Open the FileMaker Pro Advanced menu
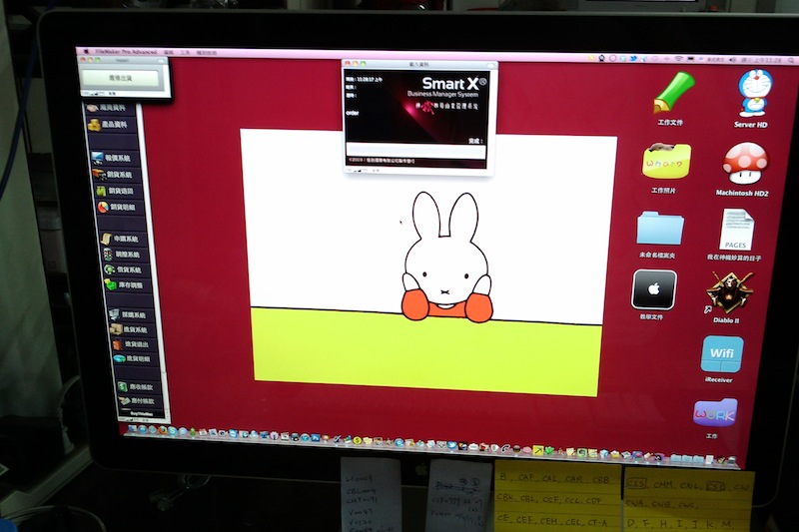Screen dimensions: 799x532 click(126, 52)
